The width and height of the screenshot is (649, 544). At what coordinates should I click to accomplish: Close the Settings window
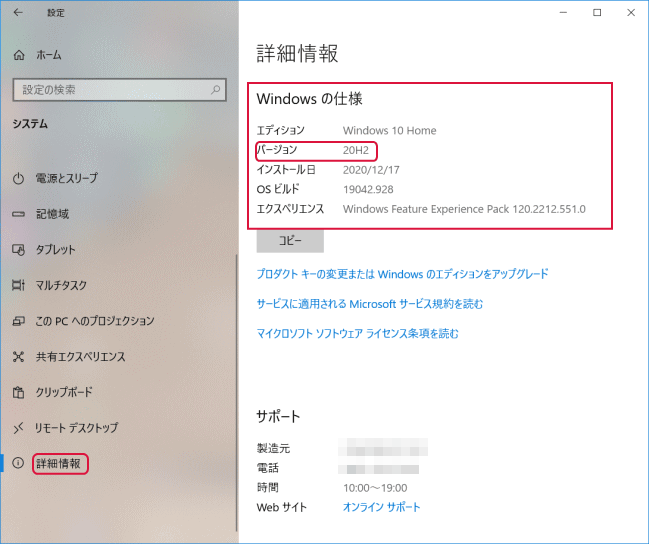[x=631, y=12]
